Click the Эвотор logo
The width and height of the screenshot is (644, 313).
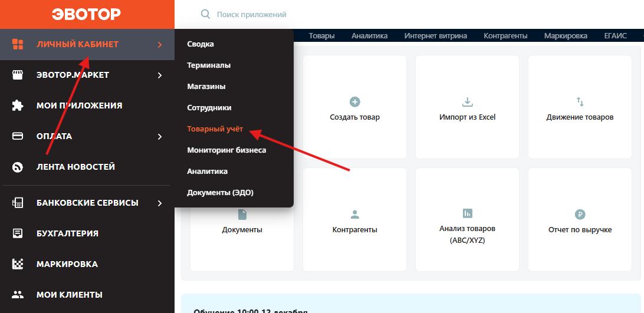[x=86, y=14]
